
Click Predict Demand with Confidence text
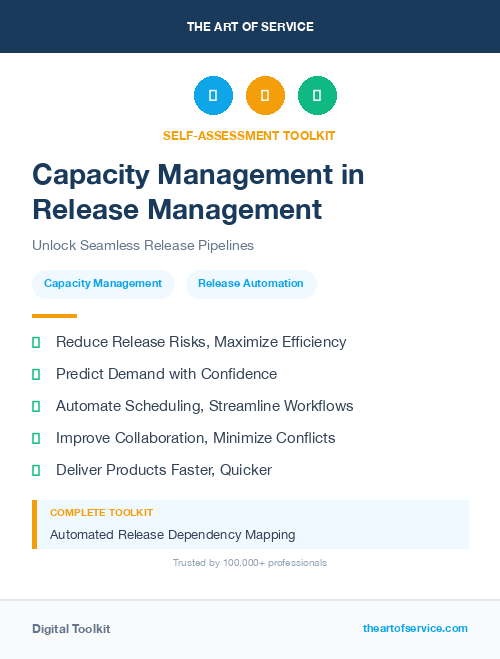coord(166,374)
